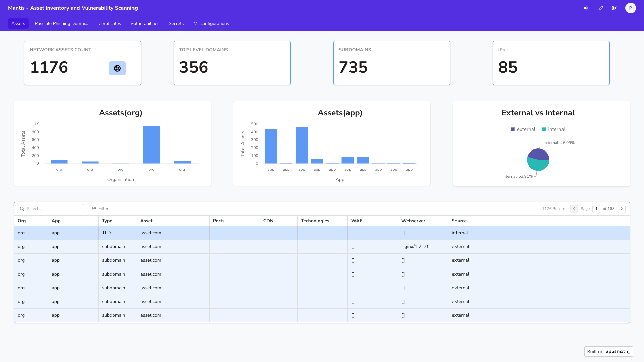644x362 pixels.
Task: Switch to the Vulnerabilities tab
Action: 145,23
